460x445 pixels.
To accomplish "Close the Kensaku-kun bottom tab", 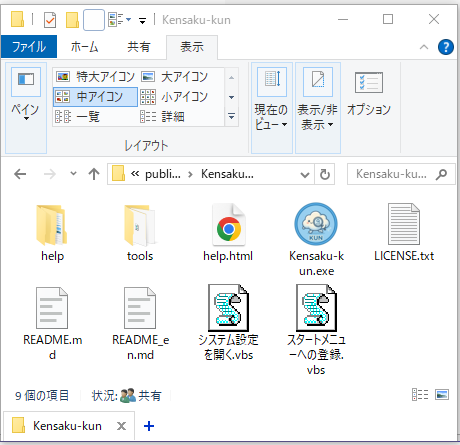I will point(121,426).
